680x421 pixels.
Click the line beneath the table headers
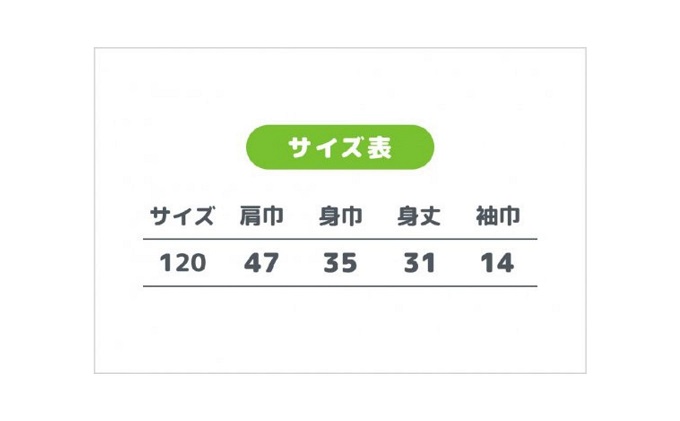coord(340,239)
